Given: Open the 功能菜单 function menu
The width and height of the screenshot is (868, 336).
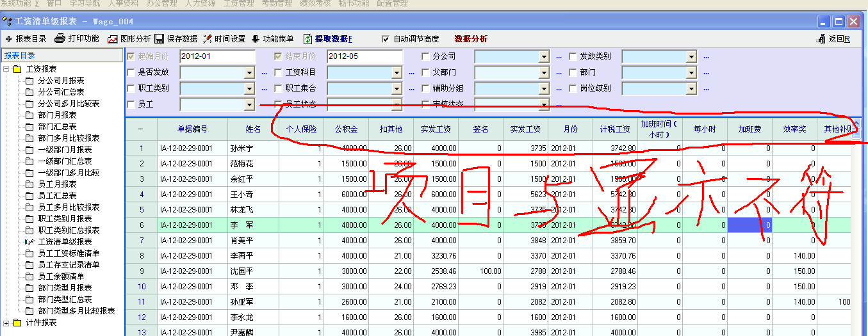Looking at the screenshot, I should [x=256, y=39].
